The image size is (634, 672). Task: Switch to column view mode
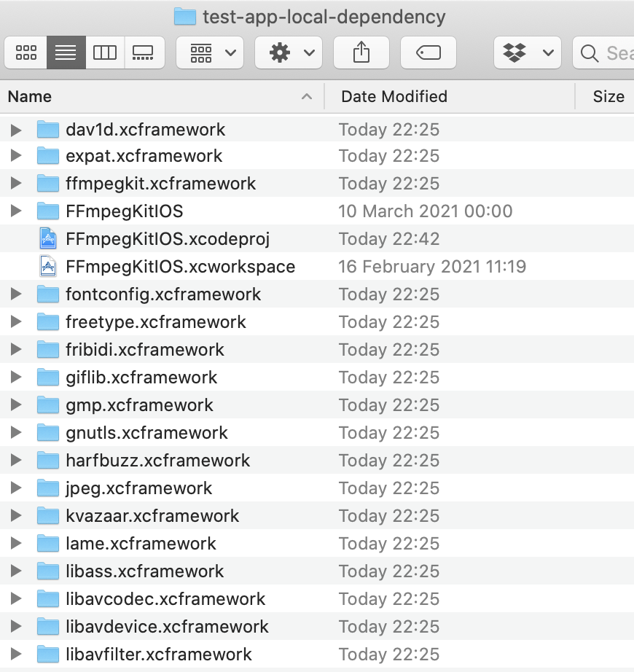(x=105, y=52)
